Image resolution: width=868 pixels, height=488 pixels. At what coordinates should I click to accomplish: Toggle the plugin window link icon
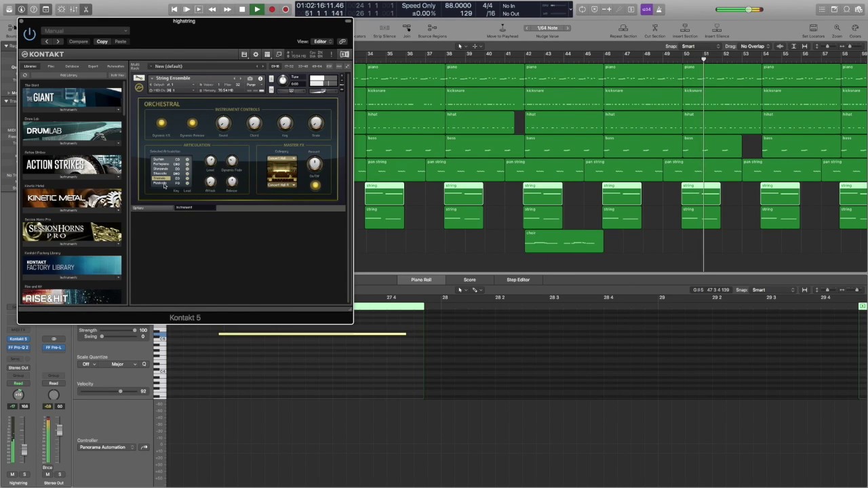342,41
